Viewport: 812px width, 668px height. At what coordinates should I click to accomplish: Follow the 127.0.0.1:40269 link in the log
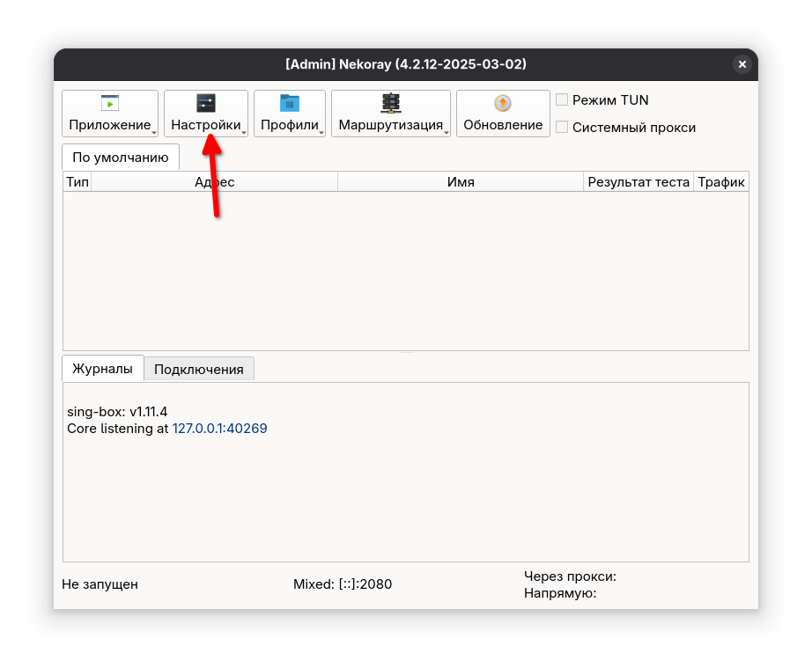[x=219, y=429]
